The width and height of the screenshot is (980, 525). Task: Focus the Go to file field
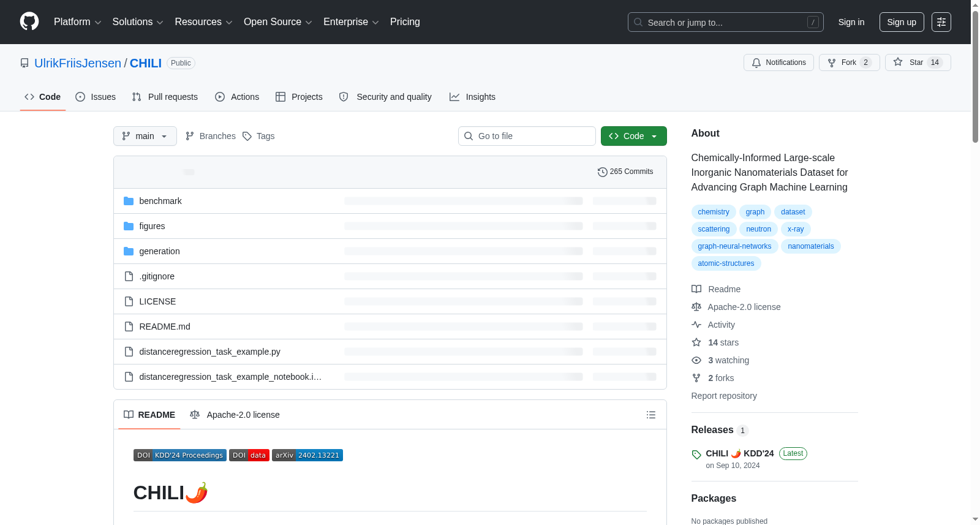[527, 136]
